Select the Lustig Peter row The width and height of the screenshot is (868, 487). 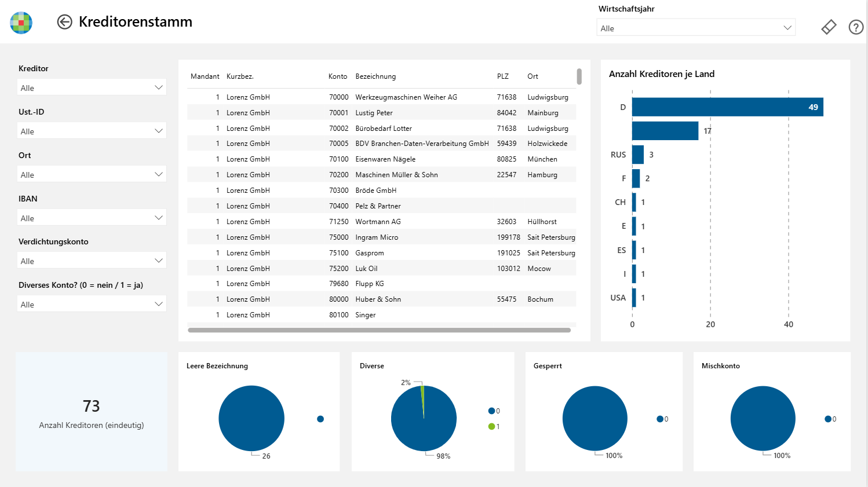click(x=381, y=113)
